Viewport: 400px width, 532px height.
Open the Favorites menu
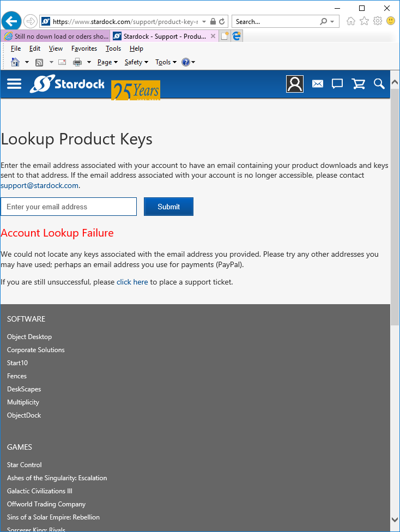(84, 49)
